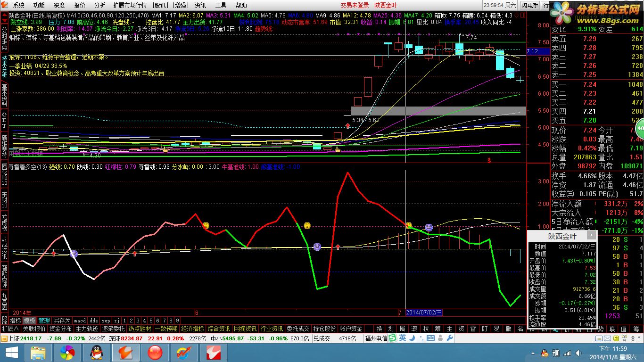Open the IME soft keyboard icon

[430, 338]
